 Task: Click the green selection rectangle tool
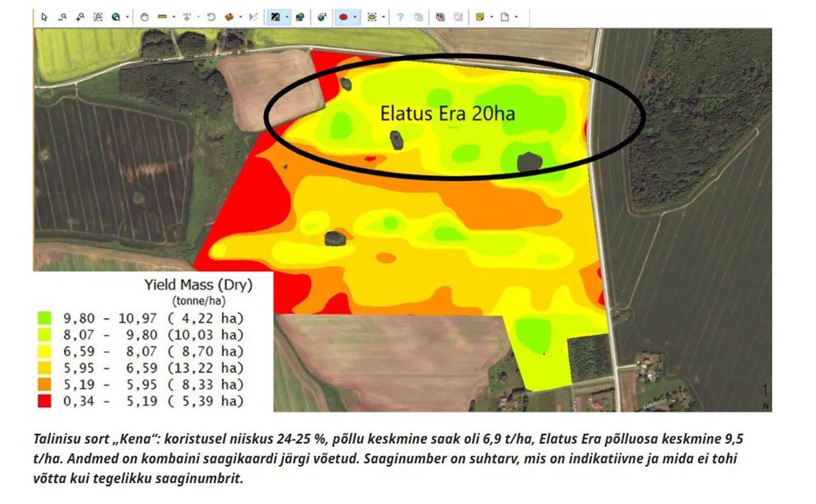pyautogui.click(x=372, y=17)
